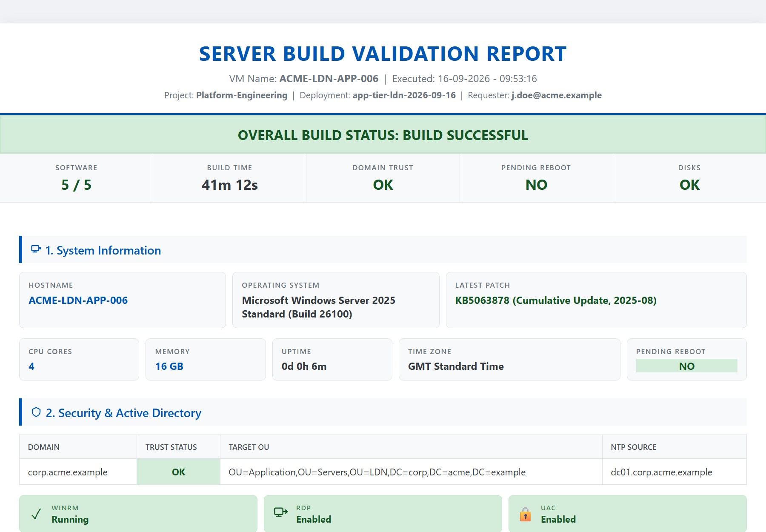The height and width of the screenshot is (532, 766).
Task: Click the dc01.corp.acme.example NTP source cell
Action: (x=675, y=472)
